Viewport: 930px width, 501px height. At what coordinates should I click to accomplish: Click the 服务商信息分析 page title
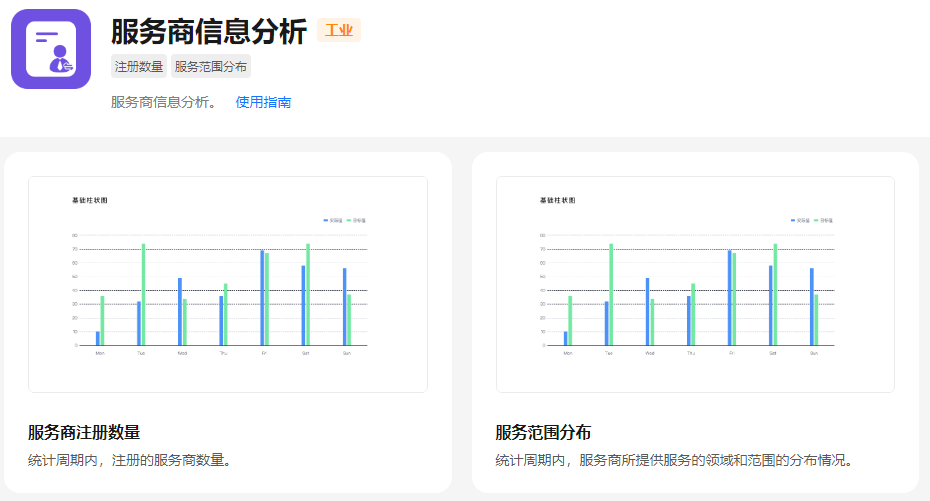209,32
